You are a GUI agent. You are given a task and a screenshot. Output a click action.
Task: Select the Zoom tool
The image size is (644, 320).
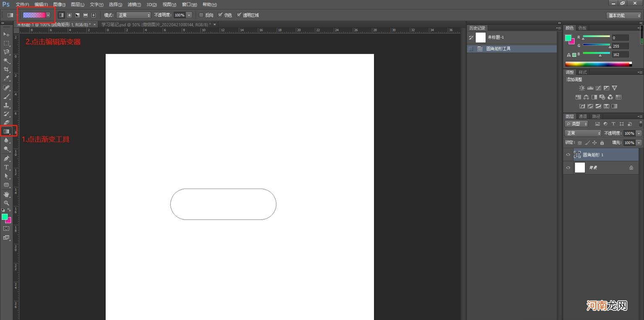click(6, 203)
